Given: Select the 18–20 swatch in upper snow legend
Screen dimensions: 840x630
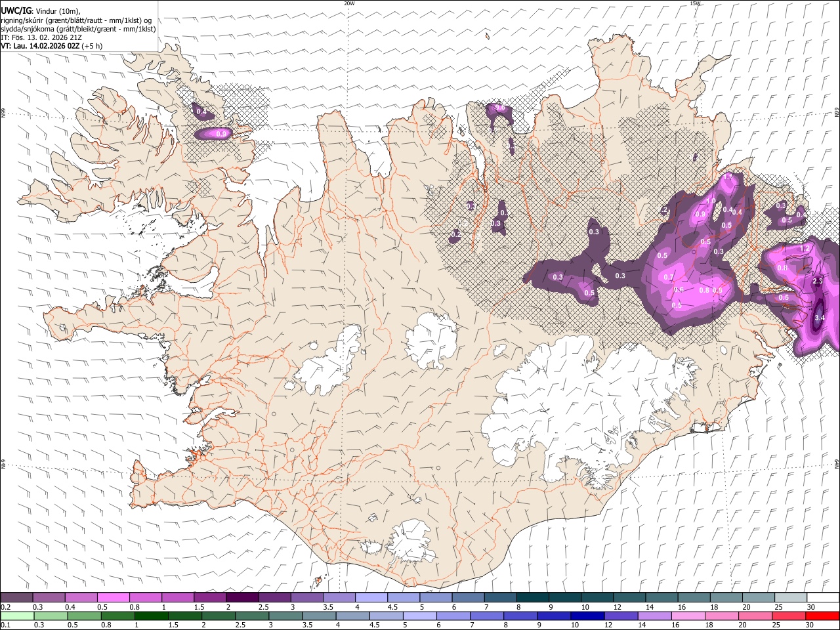Looking at the screenshot, I should [726, 597].
